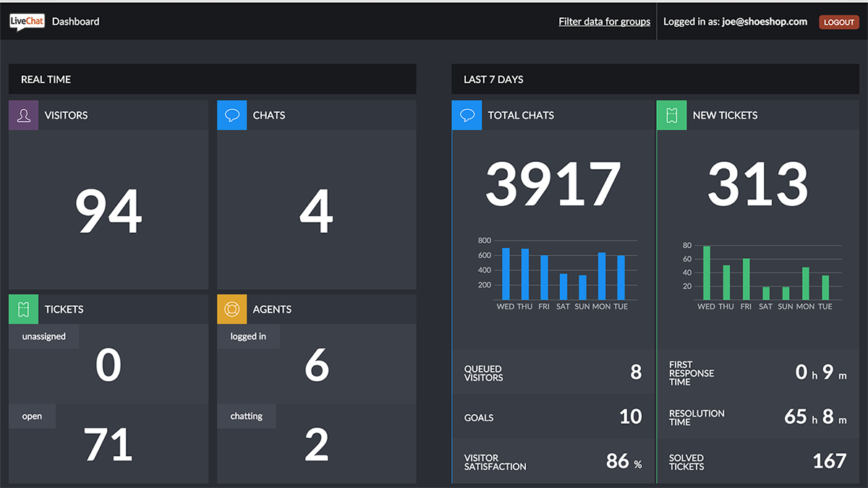Click the Monday bar in New Tickets chart
This screenshot has width=868, height=488.
[x=805, y=283]
